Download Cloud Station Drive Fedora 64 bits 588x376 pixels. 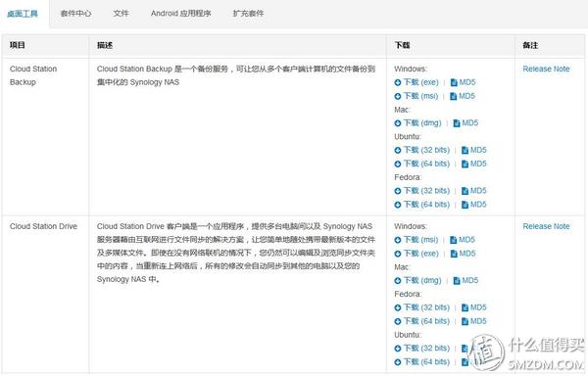tap(421, 322)
